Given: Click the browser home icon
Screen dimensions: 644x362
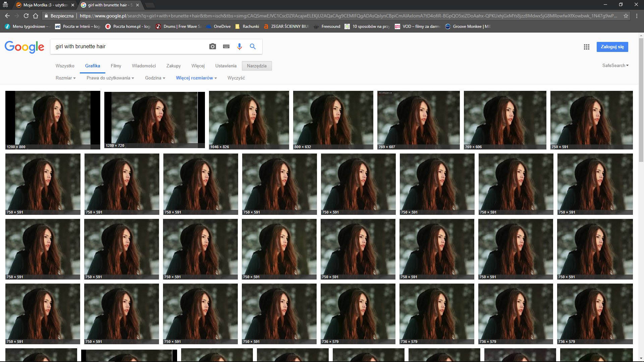Looking at the screenshot, I should pyautogui.click(x=36, y=16).
